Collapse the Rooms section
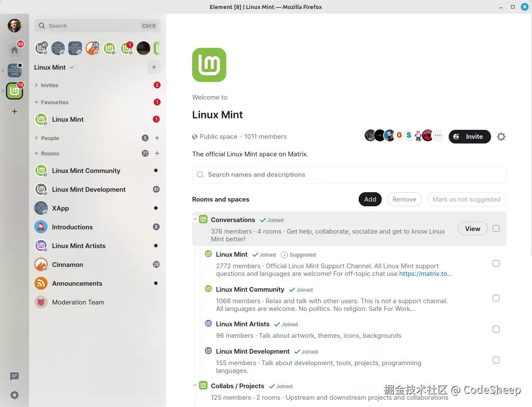 [47, 154]
